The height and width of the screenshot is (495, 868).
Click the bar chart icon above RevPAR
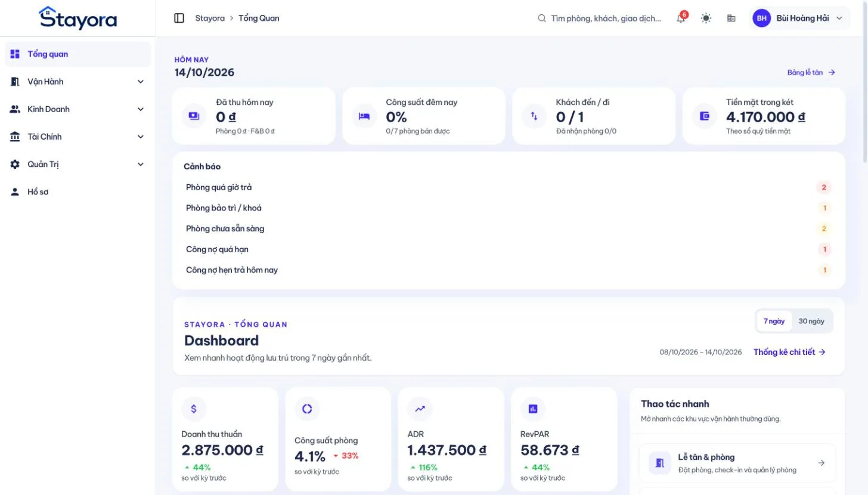[x=533, y=409]
